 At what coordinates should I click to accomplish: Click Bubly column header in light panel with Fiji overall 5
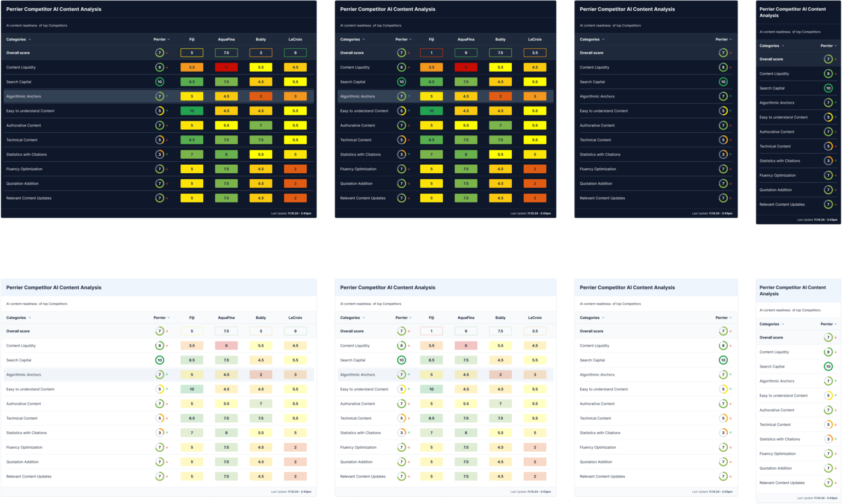click(x=260, y=318)
